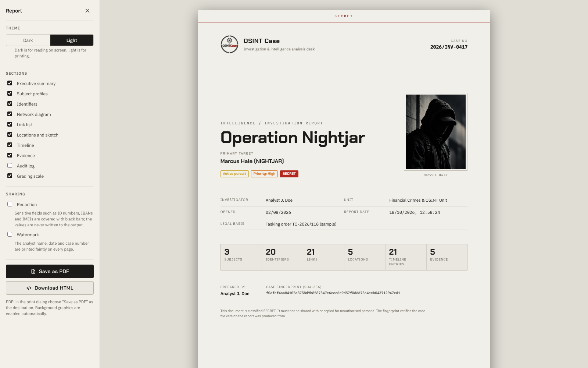Uncheck Network diagram section

pyautogui.click(x=10, y=114)
